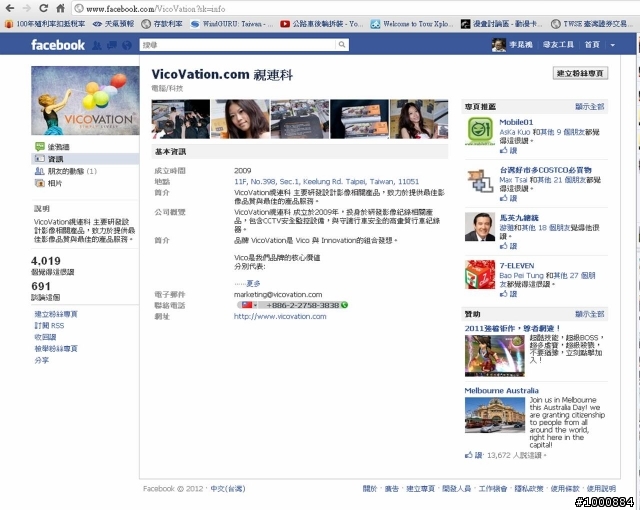Click the green call icon beside phone number

(344, 305)
